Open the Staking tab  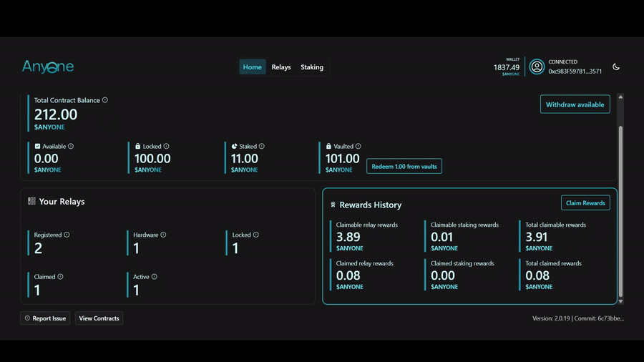(312, 67)
